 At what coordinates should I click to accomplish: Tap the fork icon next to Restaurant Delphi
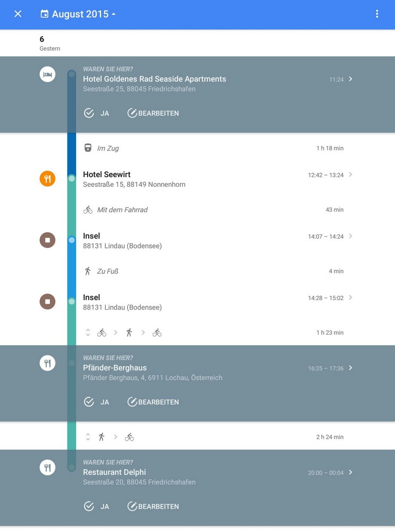click(47, 468)
